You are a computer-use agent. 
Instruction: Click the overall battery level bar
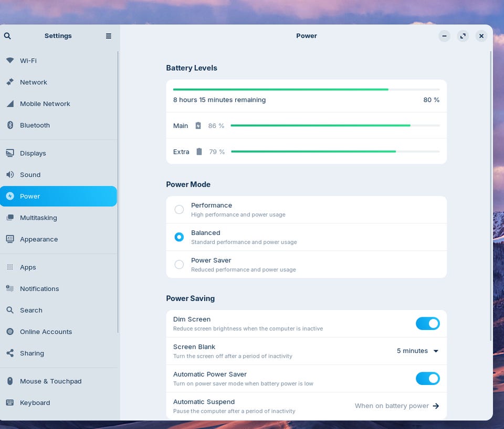click(x=306, y=89)
